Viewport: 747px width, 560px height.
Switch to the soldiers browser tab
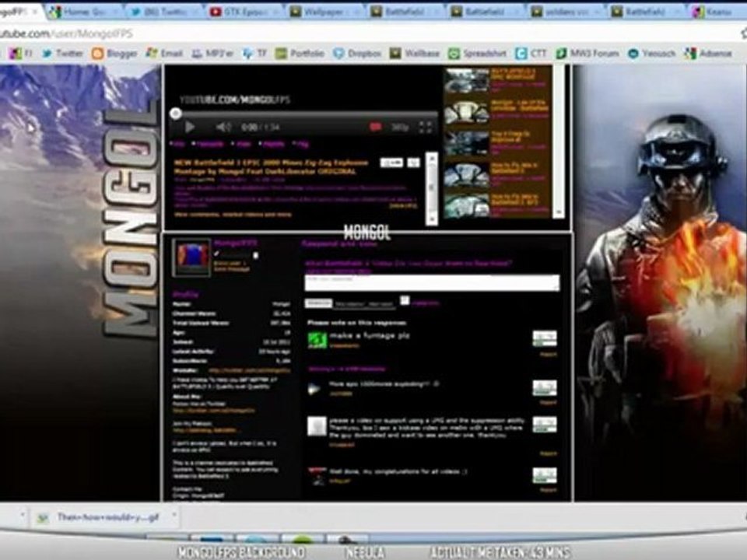565,12
